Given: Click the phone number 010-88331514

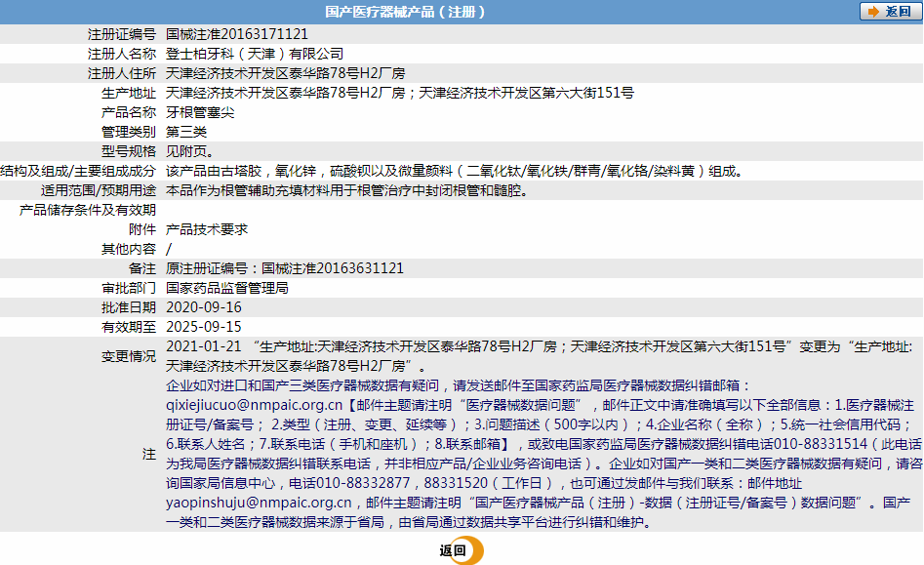Looking at the screenshot, I should pos(821,444).
